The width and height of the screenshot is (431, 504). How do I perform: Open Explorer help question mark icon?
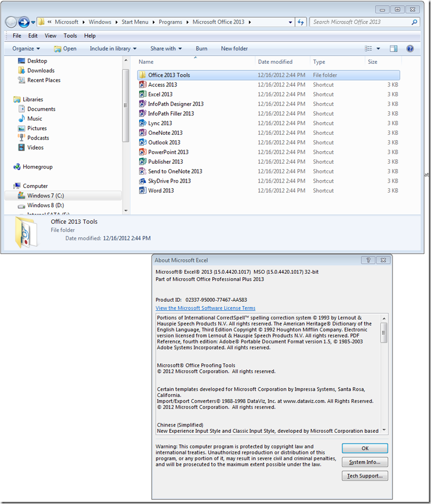click(x=410, y=48)
